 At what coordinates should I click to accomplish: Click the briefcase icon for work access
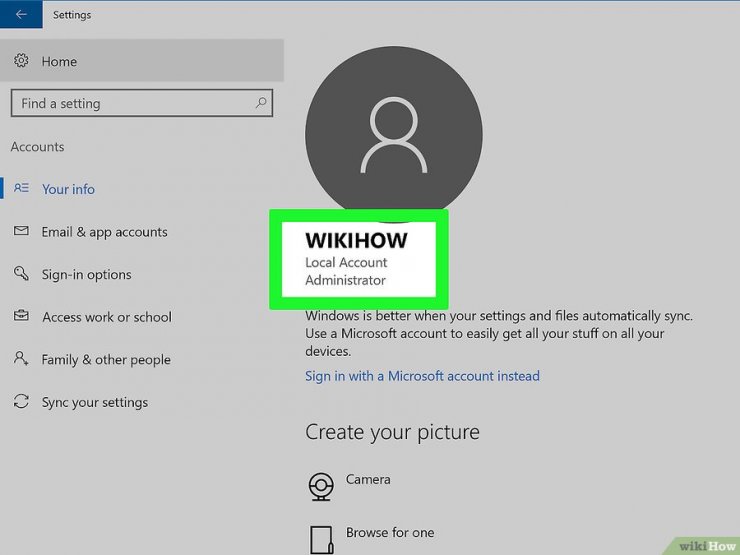click(21, 315)
